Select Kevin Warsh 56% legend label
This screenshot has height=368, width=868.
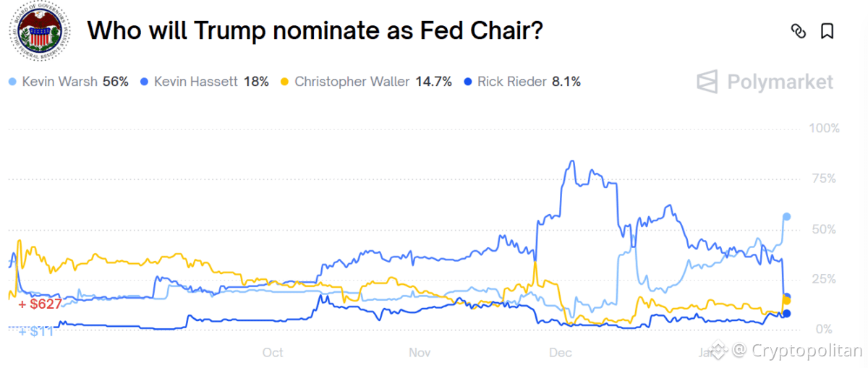[75, 82]
